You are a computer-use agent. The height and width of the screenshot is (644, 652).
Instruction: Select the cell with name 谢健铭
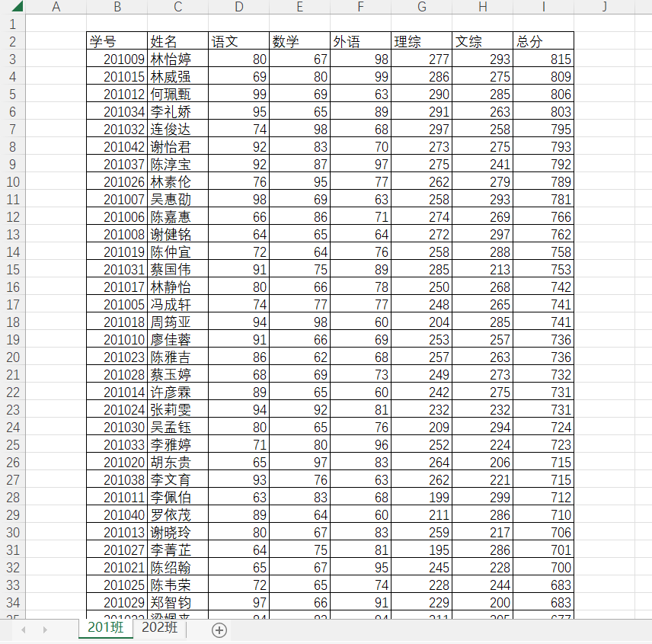[x=177, y=234]
